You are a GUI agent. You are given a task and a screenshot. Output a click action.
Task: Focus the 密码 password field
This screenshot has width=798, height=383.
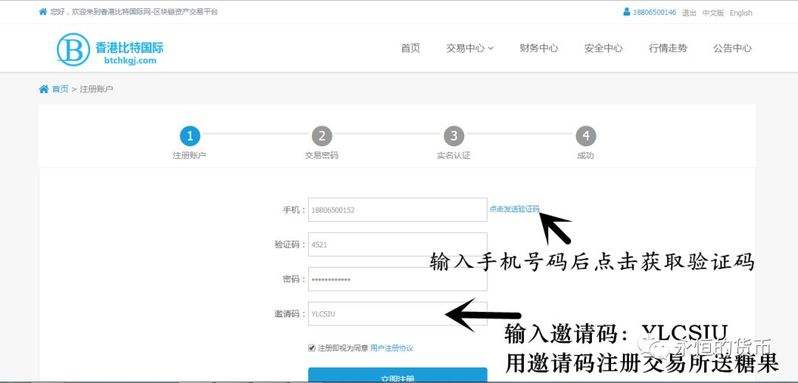(x=397, y=279)
